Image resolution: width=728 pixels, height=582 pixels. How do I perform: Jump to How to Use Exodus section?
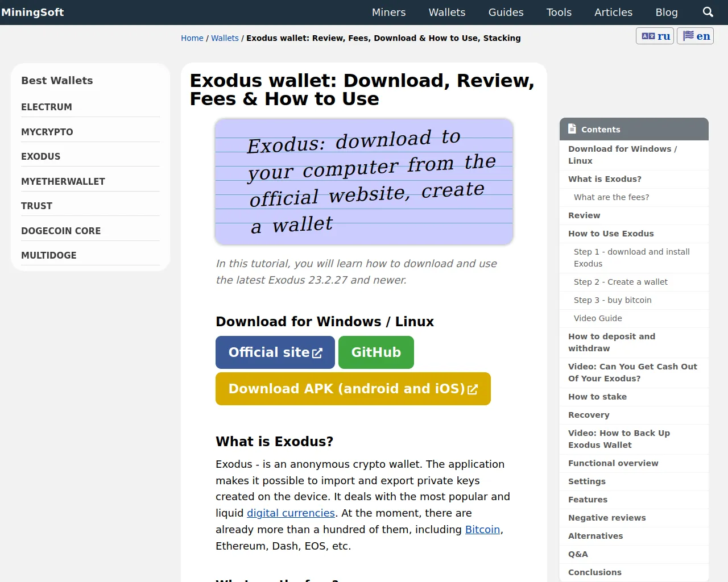point(634,234)
